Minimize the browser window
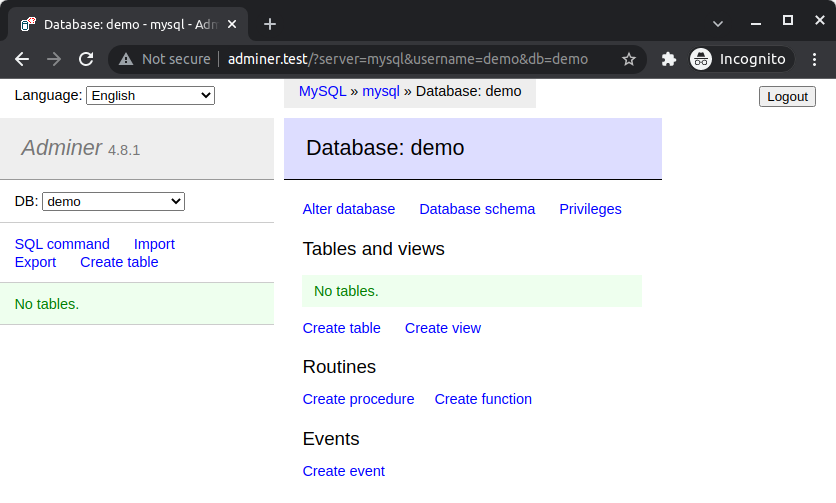 (755, 24)
